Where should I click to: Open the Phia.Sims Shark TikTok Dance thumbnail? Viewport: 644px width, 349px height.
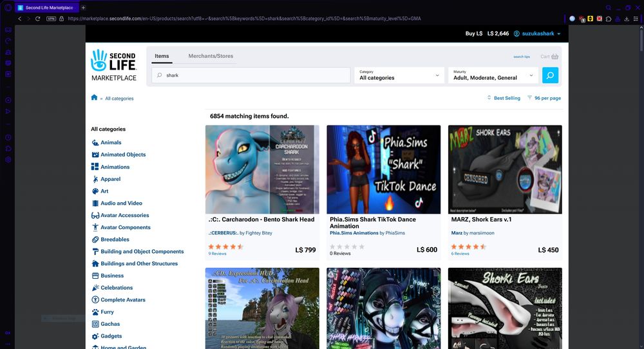tap(384, 169)
